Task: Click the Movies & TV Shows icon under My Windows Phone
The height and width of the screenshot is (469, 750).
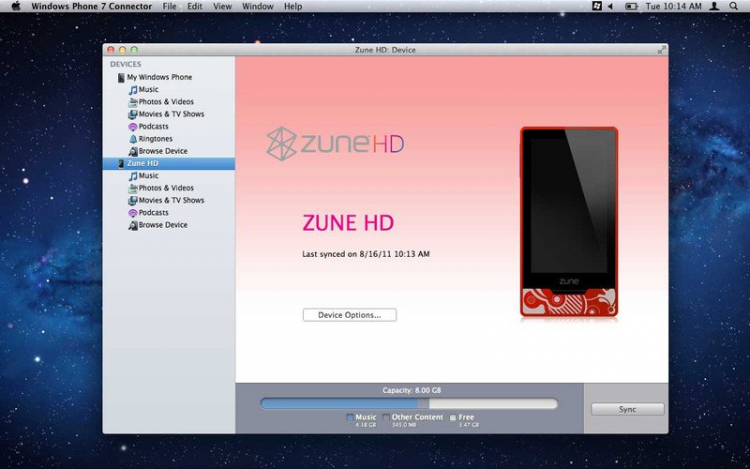Action: [x=133, y=114]
